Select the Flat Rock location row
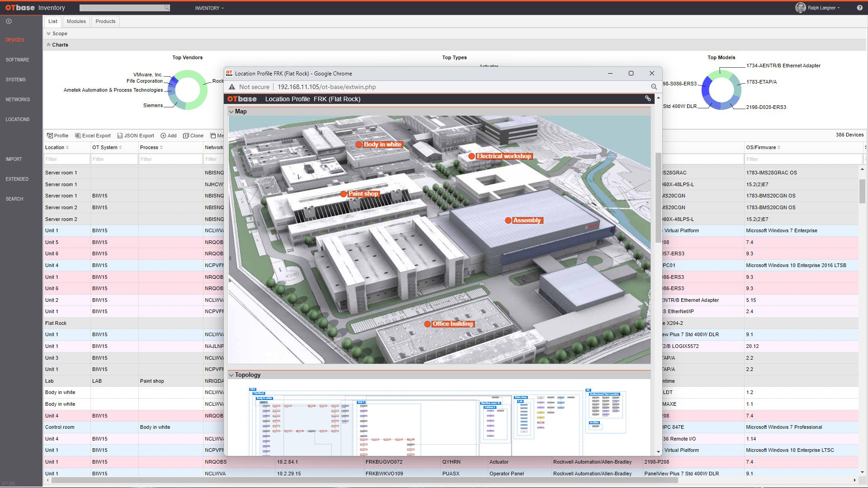The image size is (868, 488). pos(56,323)
